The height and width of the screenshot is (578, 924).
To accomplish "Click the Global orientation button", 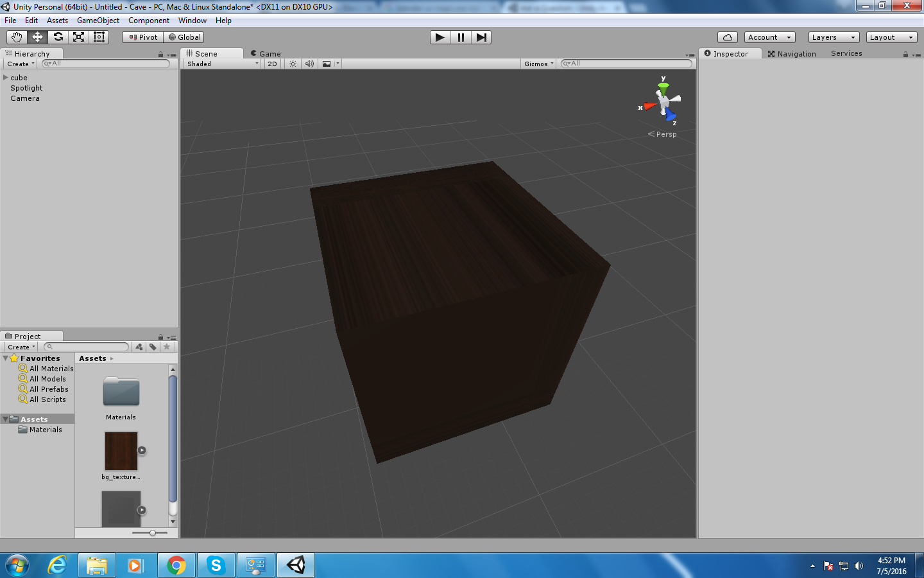I will [x=184, y=37].
